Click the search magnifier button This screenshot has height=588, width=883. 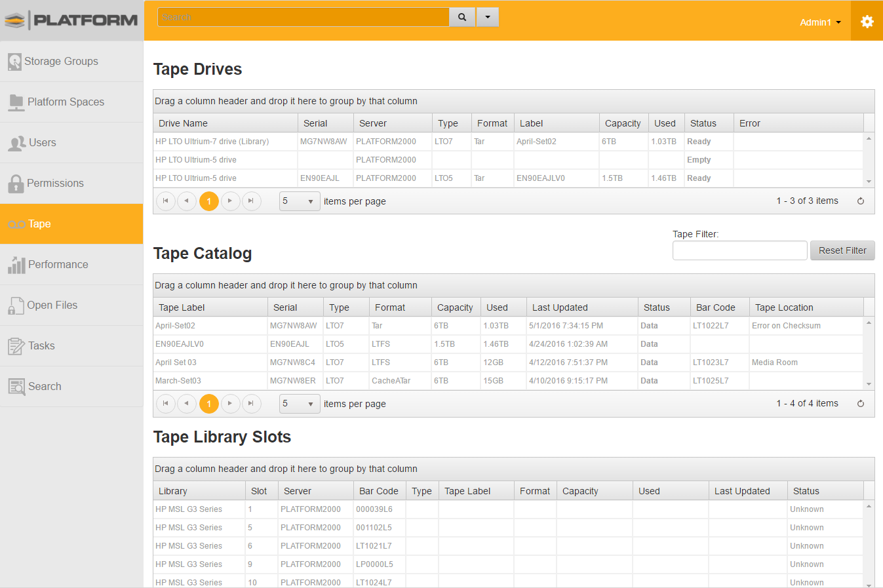point(462,17)
